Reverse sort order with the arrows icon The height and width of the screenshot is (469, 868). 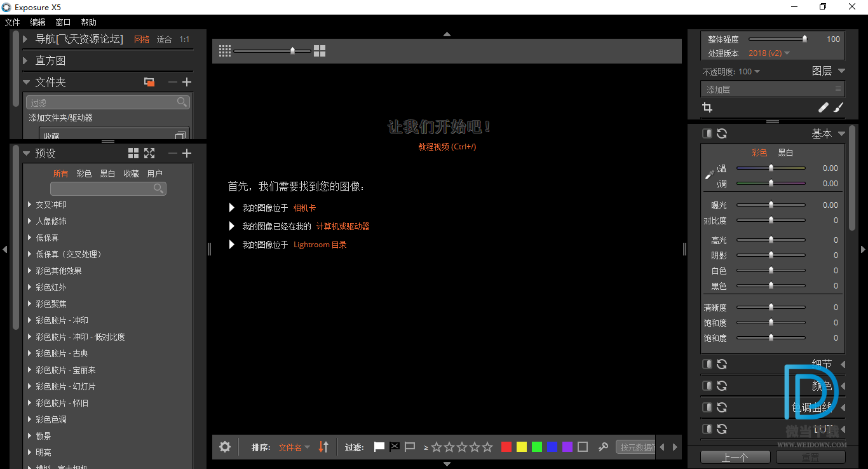click(323, 447)
